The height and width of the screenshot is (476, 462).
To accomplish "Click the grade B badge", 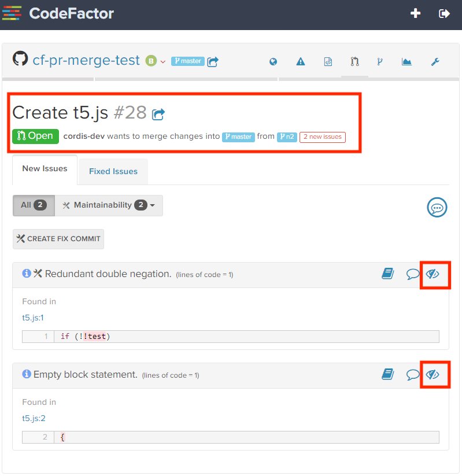I will coord(151,61).
